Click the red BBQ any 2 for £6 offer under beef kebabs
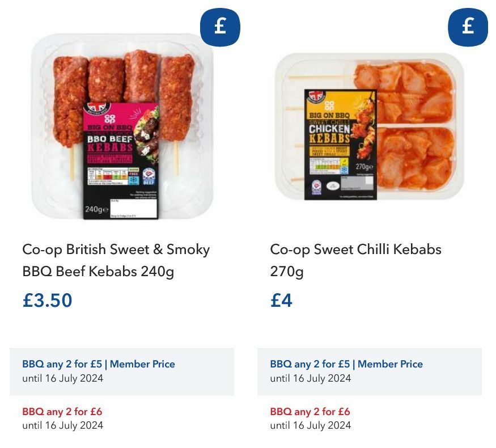 tap(62, 412)
